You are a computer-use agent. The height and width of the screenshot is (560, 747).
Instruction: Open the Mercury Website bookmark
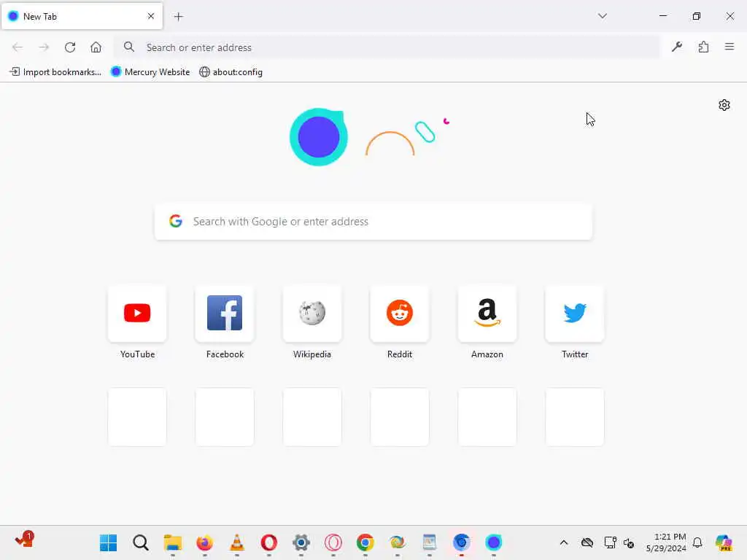[150, 72]
